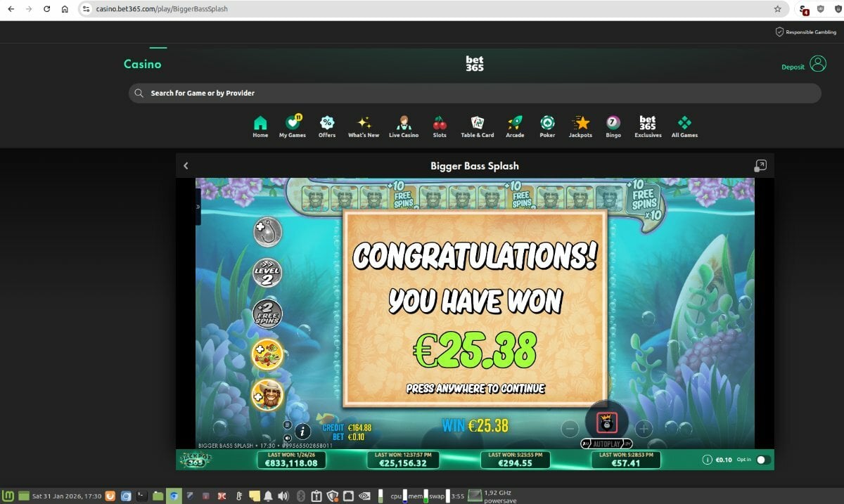The width and height of the screenshot is (844, 504).
Task: Expand the left side game panel arrow
Action: 198,207
